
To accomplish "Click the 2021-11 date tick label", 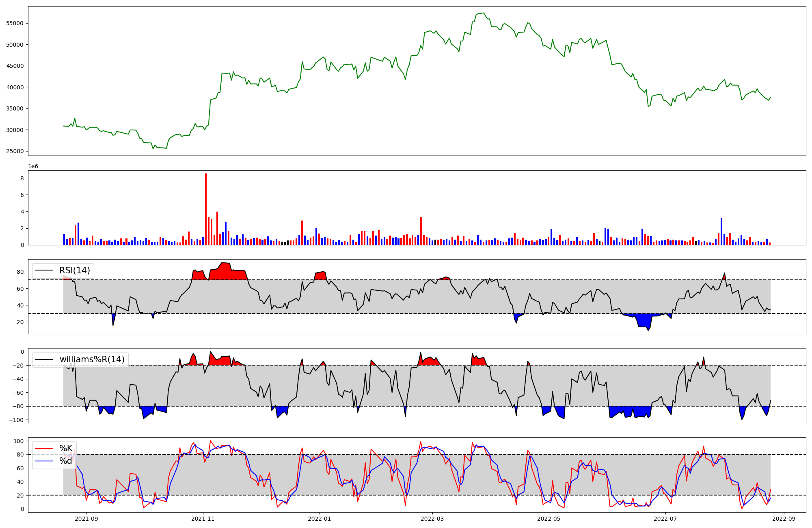I will coord(203,519).
